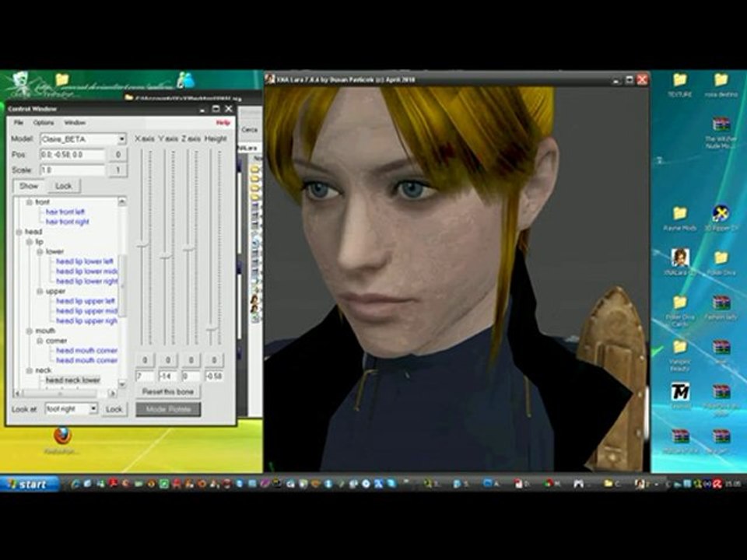747x560 pixels.
Task: Select the 3D Ripper DX desktop icon
Action: [x=721, y=219]
